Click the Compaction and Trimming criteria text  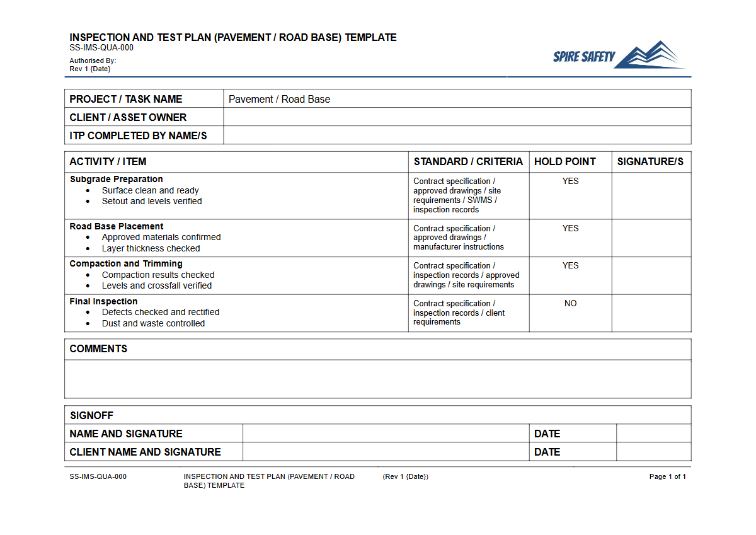(x=466, y=275)
